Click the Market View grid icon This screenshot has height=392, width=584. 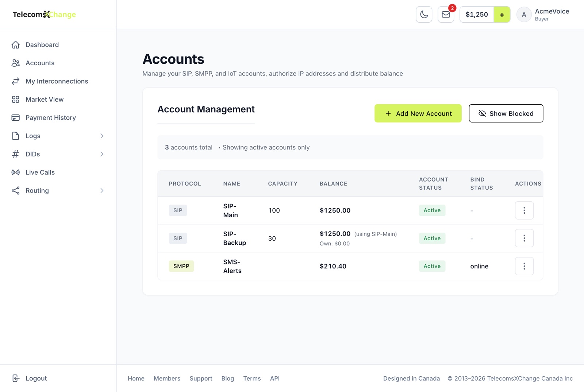point(15,100)
